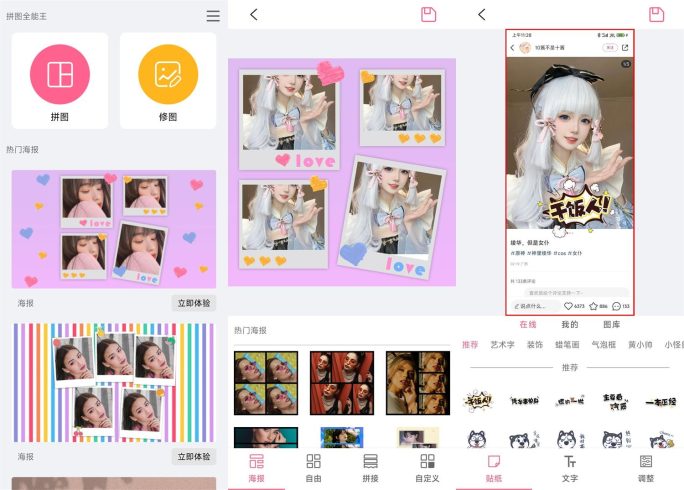Viewport: 684px width, 490px height.
Task: Tap the 热门海报 heading on the home screen
Action: coord(22,150)
